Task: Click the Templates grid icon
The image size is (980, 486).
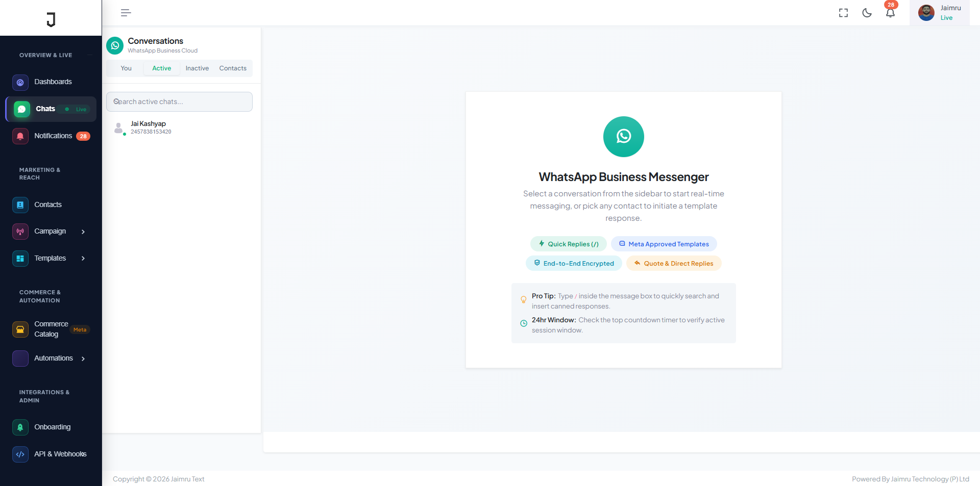Action: click(20, 259)
